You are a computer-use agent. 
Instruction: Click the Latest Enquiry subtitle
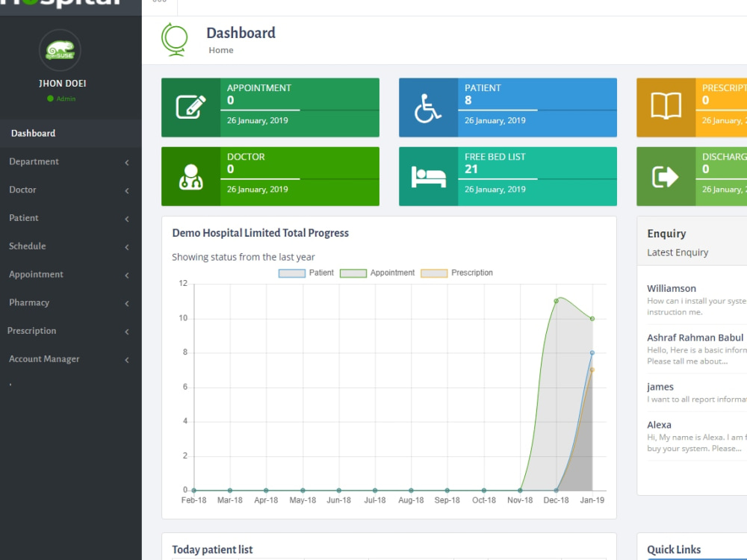[678, 252]
